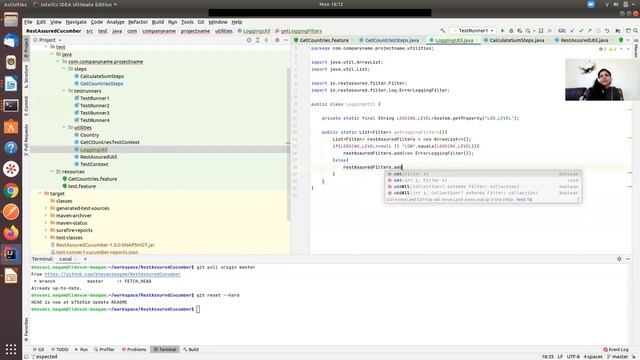This screenshot has width=640, height=360.
Task: Click the utilities breadcrumb in navigation bar
Action: click(x=224, y=31)
